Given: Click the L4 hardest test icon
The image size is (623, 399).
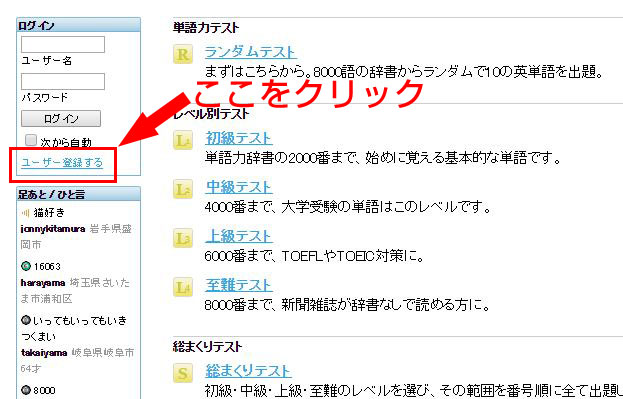Looking at the screenshot, I should point(183,287).
